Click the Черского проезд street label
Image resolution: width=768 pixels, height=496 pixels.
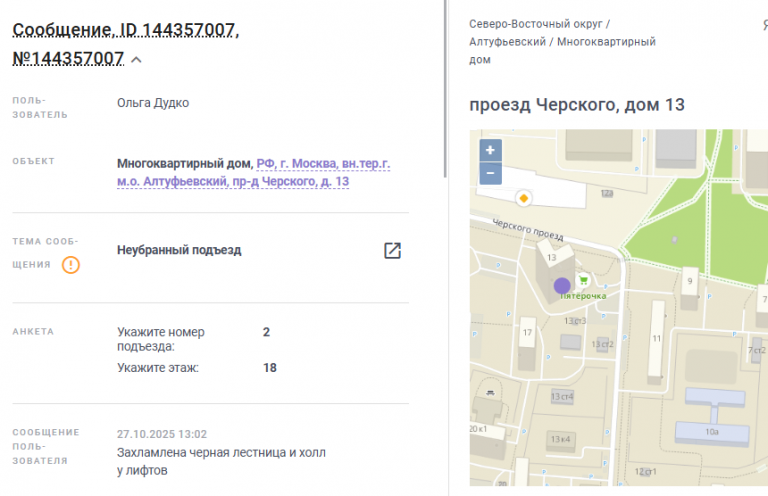click(x=528, y=229)
